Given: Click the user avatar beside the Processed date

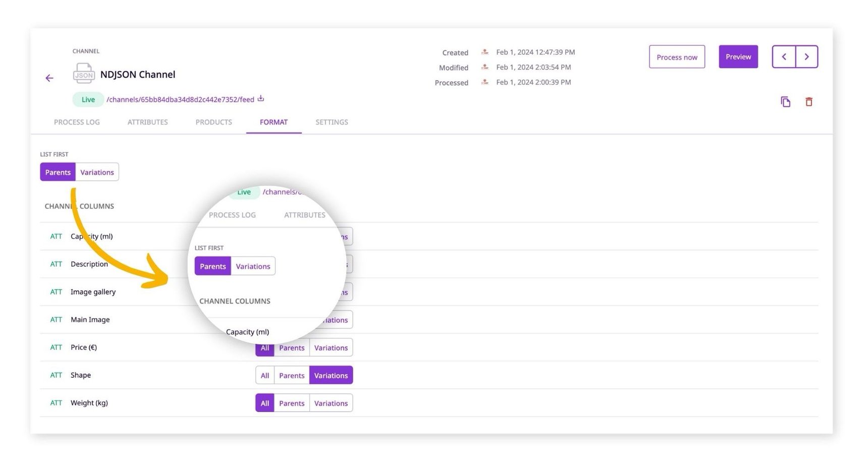Looking at the screenshot, I should click(x=484, y=82).
